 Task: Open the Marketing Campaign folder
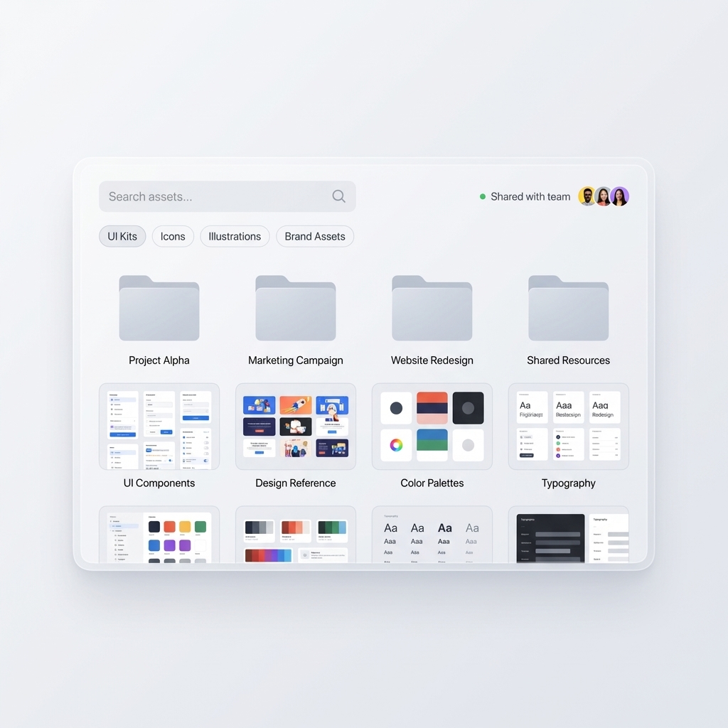coord(295,308)
